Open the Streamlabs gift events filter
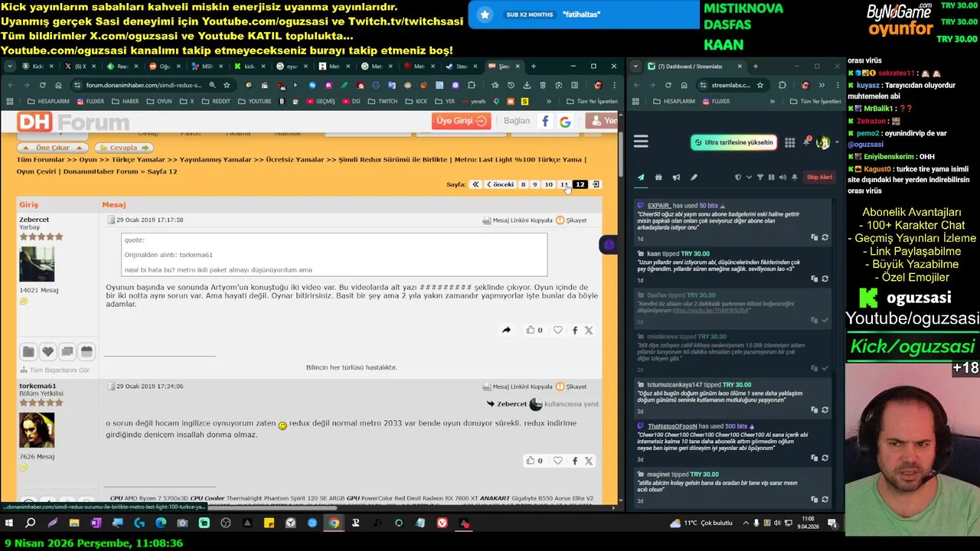 pyautogui.click(x=658, y=178)
